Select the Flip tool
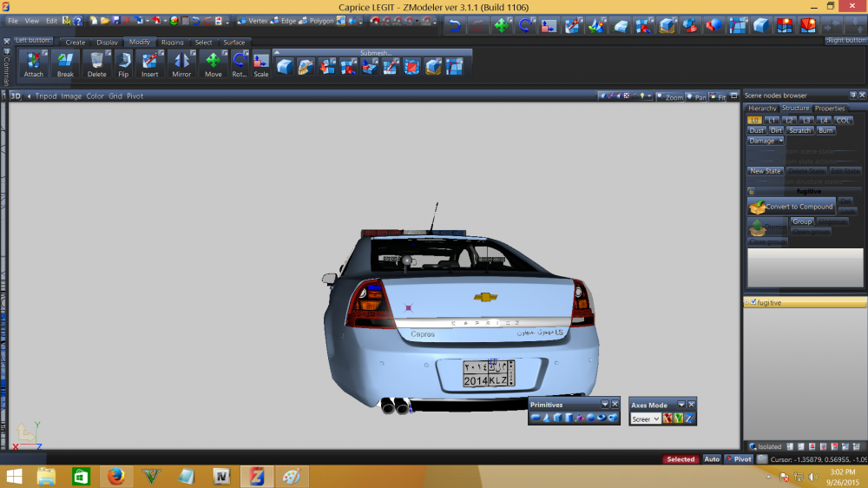 (x=123, y=63)
